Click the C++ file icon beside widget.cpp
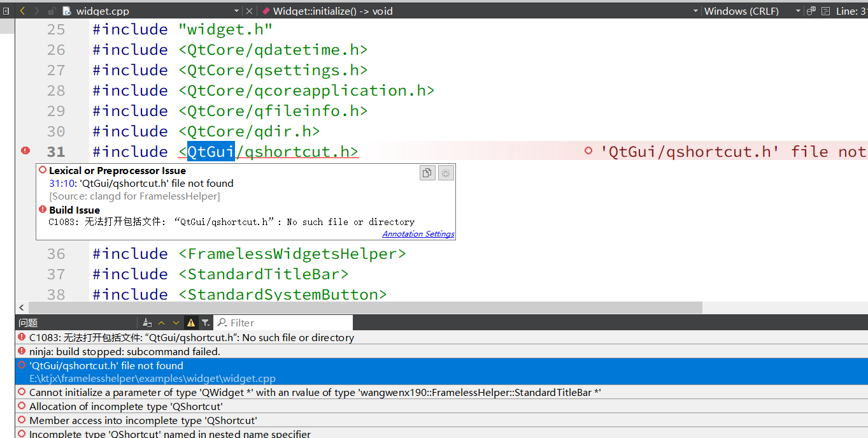 [x=66, y=11]
